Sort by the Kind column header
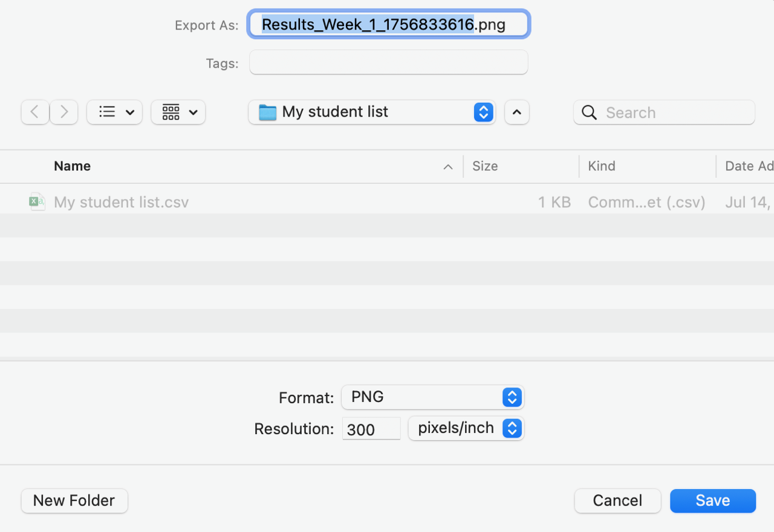Viewport: 774px width, 532px height. [602, 166]
